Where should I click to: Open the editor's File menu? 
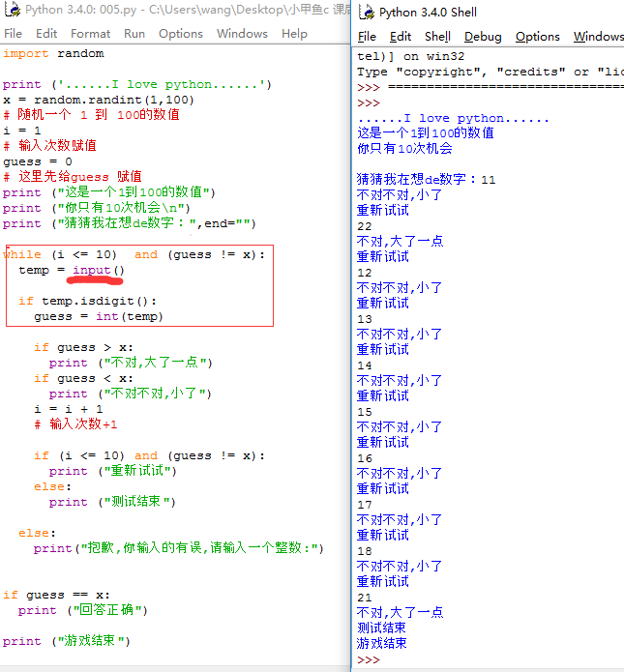13,33
